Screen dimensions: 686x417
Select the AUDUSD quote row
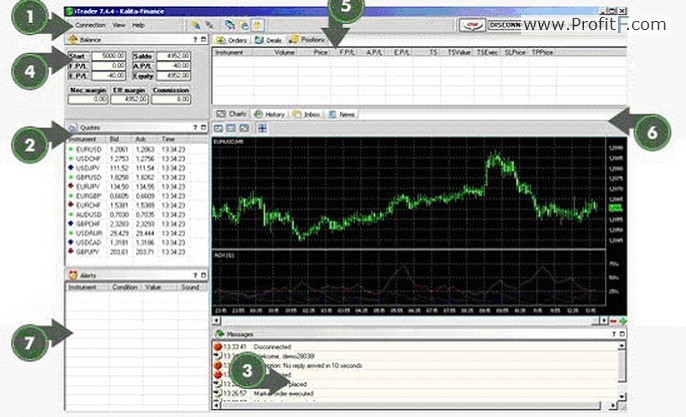tap(136, 214)
